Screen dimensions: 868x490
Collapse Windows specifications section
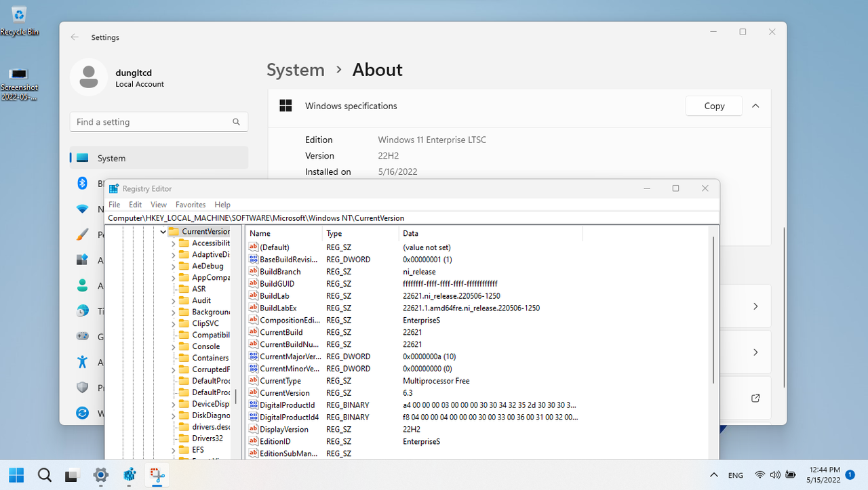pos(755,106)
